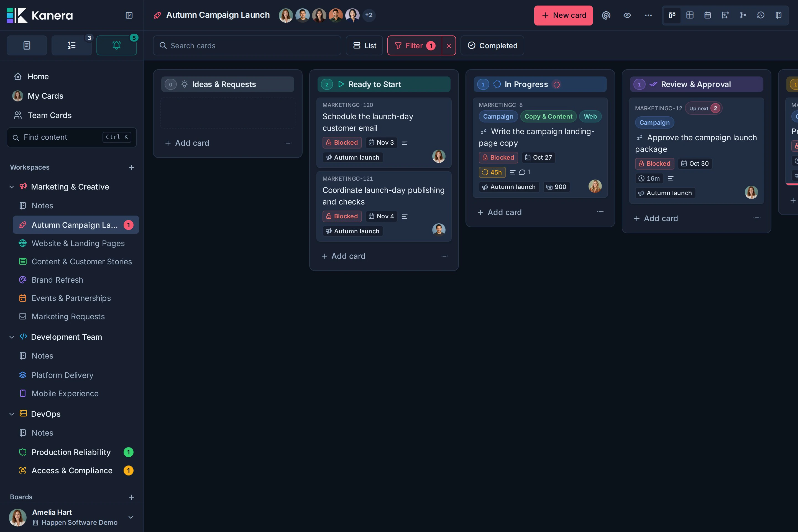Add a new board with plus icon

tap(131, 497)
